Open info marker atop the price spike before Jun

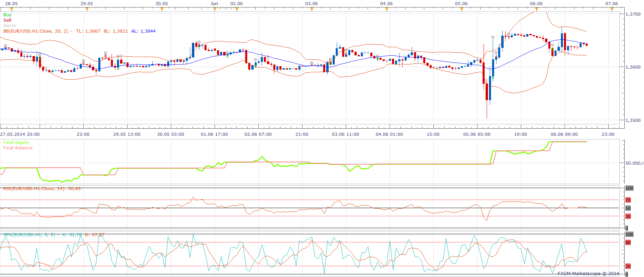click(199, 42)
